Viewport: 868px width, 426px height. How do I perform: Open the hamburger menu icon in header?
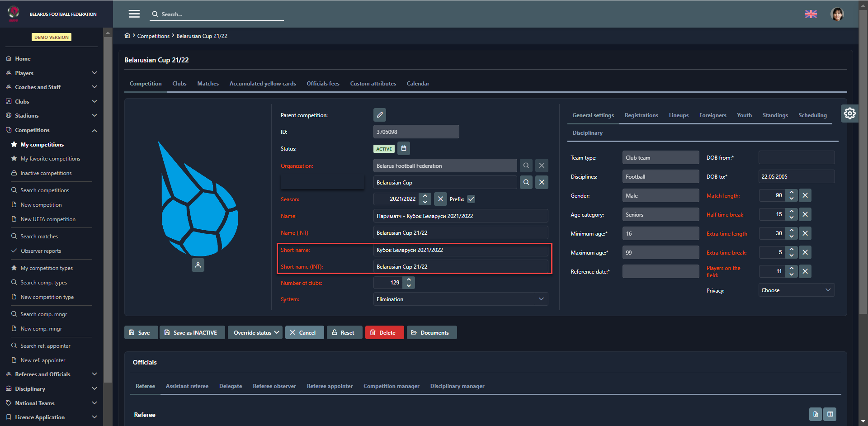click(134, 14)
